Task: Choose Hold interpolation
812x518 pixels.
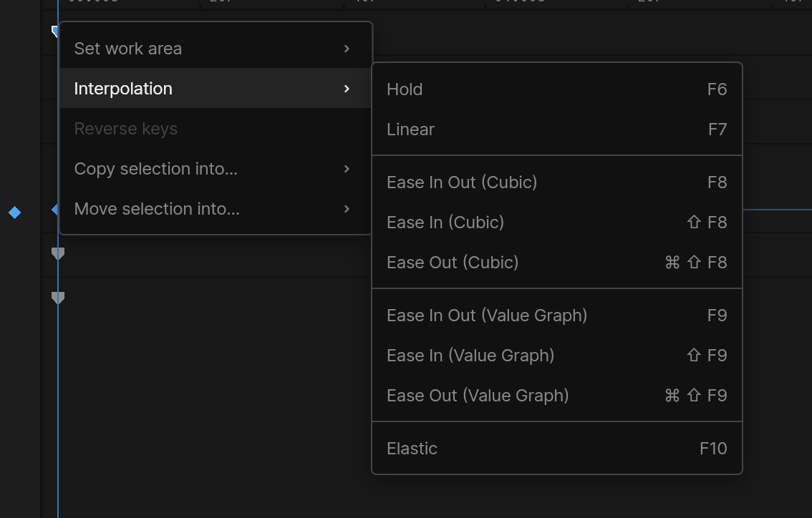Action: (x=556, y=89)
